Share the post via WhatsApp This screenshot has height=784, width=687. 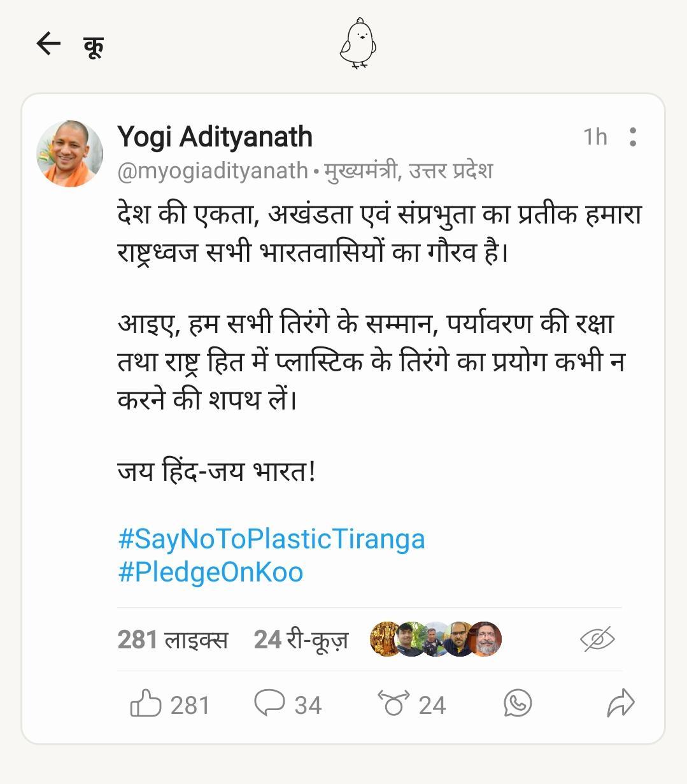click(517, 704)
